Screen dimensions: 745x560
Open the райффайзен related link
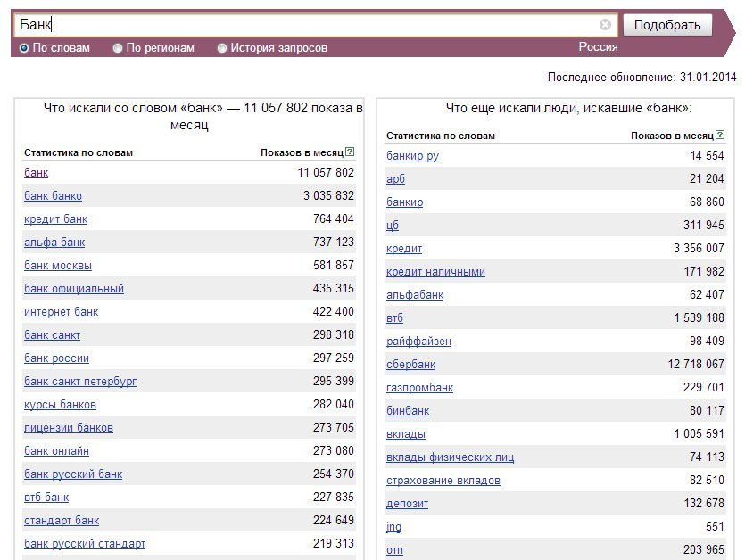click(x=418, y=342)
